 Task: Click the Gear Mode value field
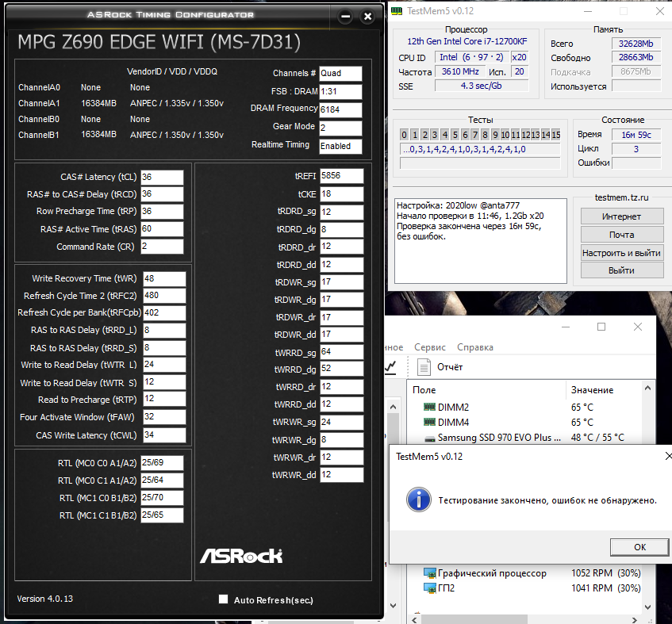340,128
